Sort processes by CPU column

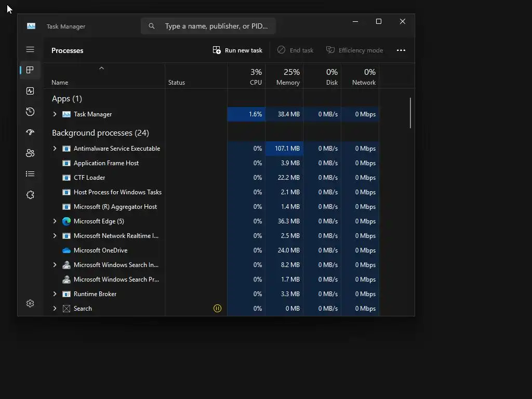(246, 76)
